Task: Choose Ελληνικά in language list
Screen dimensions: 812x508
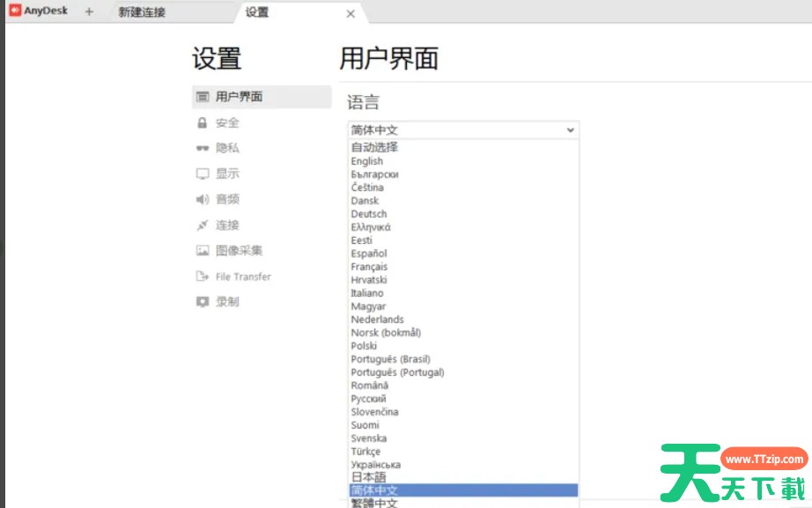Action: tap(463, 227)
